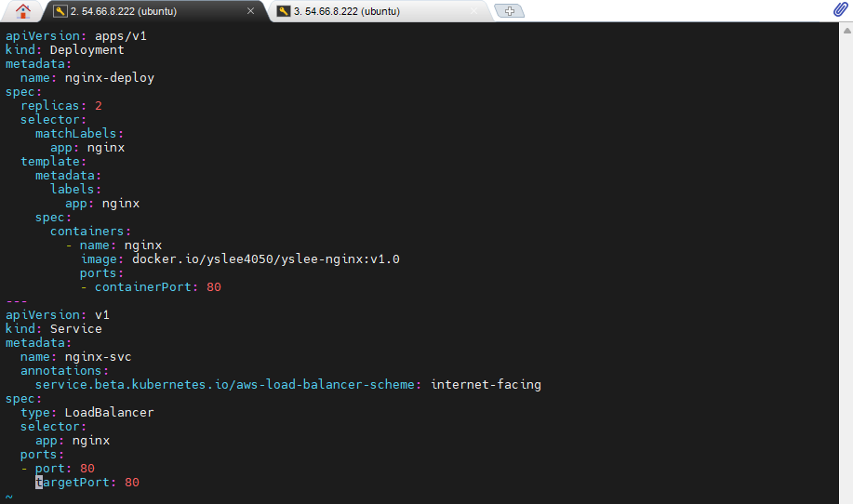Click on replicas value '2'
Image resolution: width=853 pixels, height=504 pixels.
99,105
